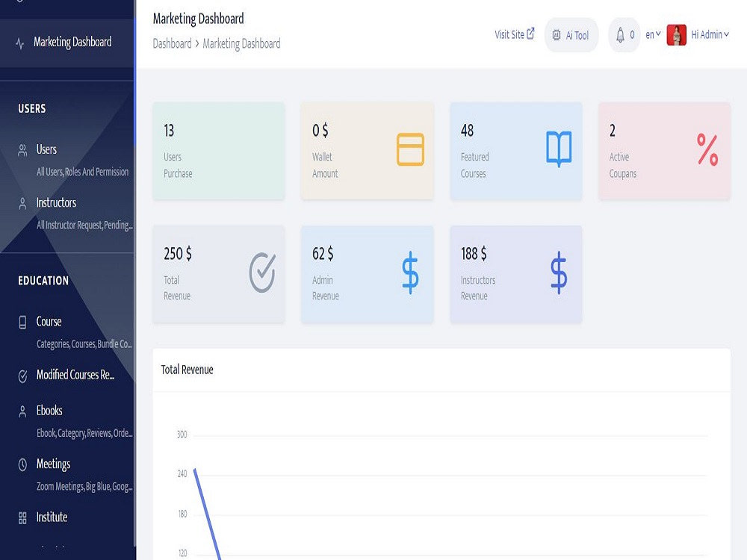This screenshot has height=560, width=747.
Task: Open the Course sidebar menu
Action: 49,322
